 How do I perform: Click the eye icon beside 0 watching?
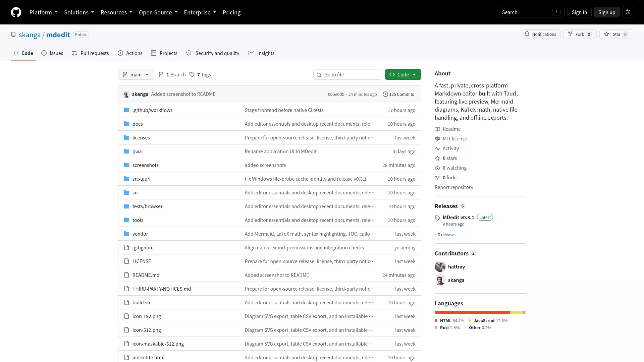437,168
